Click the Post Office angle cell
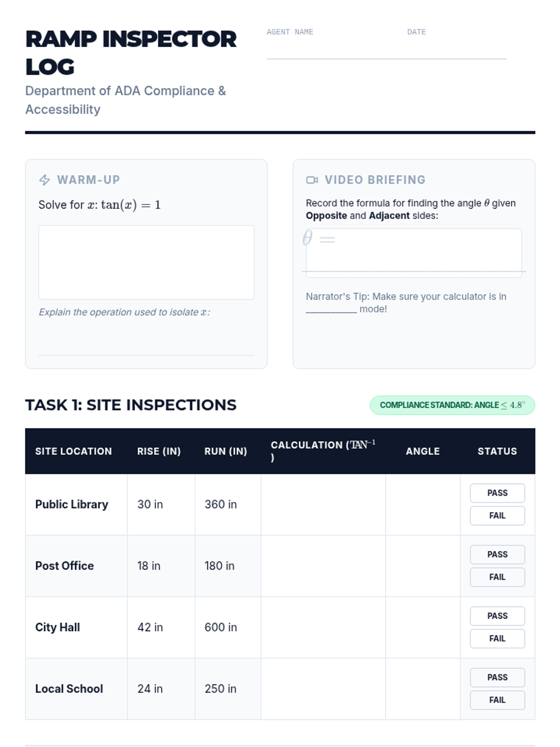The height and width of the screenshot is (747, 560). point(422,566)
